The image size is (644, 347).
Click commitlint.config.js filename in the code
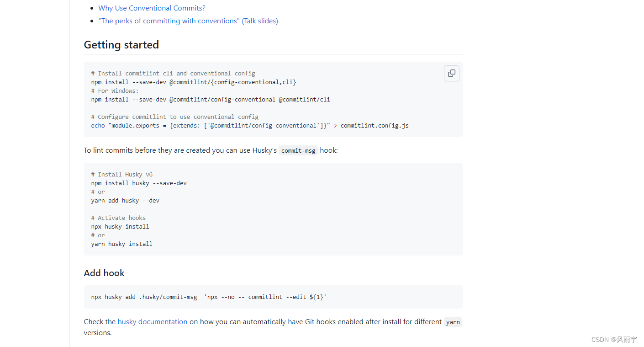pos(374,125)
